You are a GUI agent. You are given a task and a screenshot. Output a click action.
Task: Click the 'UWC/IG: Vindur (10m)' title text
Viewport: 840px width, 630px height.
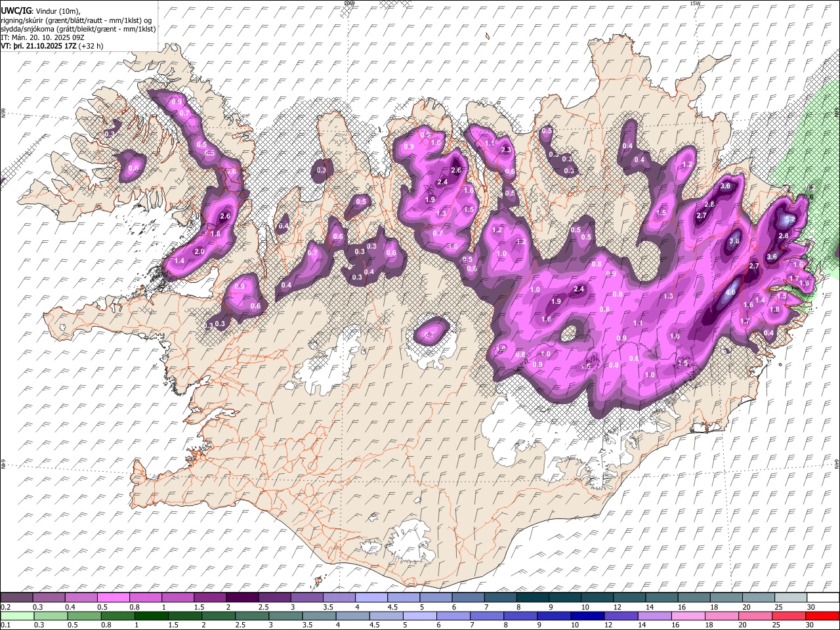pyautogui.click(x=41, y=11)
